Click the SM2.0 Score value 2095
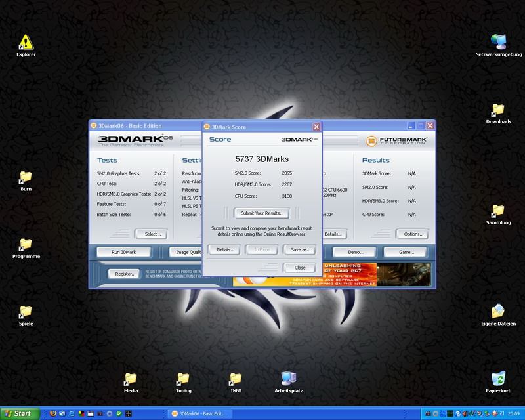 pos(287,173)
